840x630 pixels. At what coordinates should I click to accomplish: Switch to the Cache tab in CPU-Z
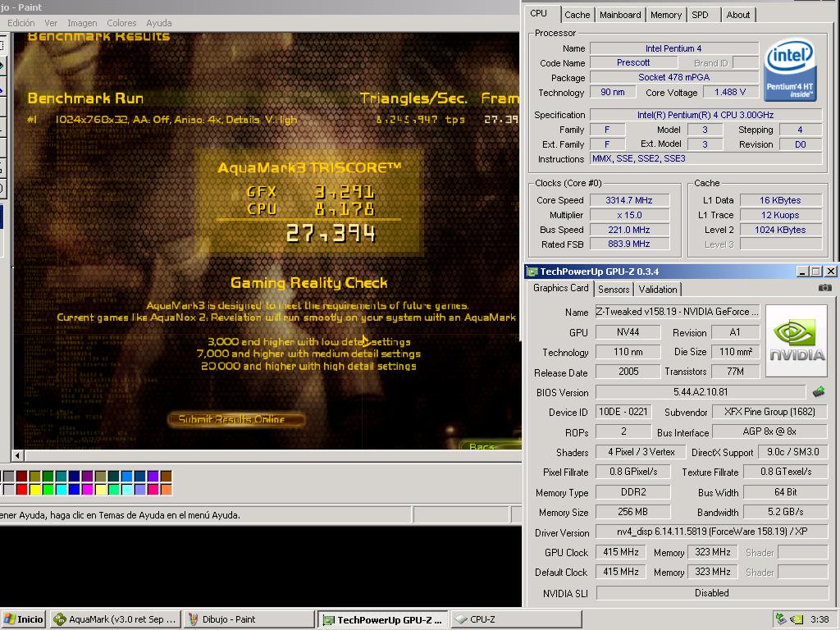point(577,15)
